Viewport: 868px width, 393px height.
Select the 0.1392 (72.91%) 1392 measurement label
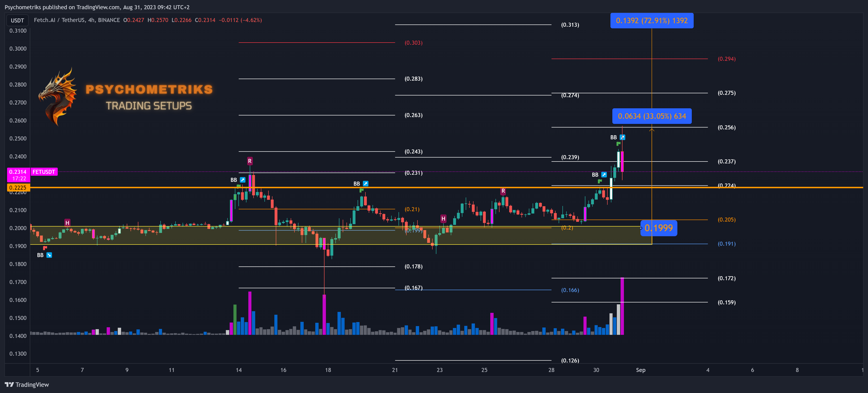pos(652,21)
